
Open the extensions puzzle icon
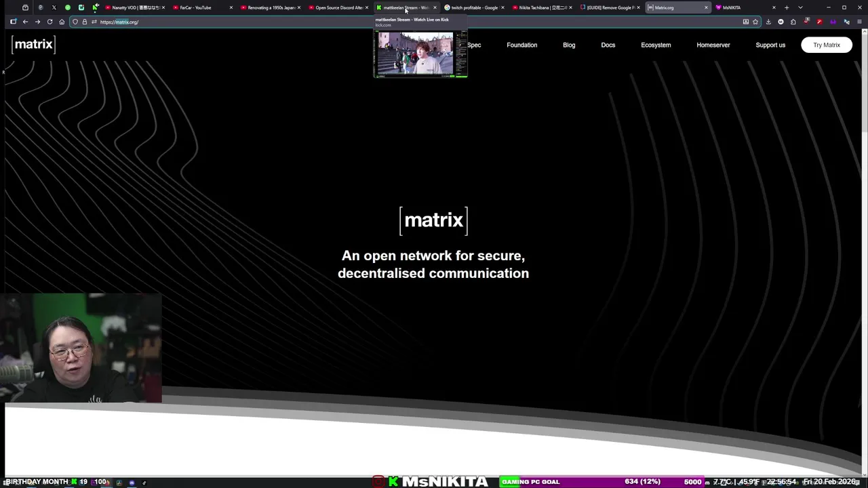pos(793,22)
